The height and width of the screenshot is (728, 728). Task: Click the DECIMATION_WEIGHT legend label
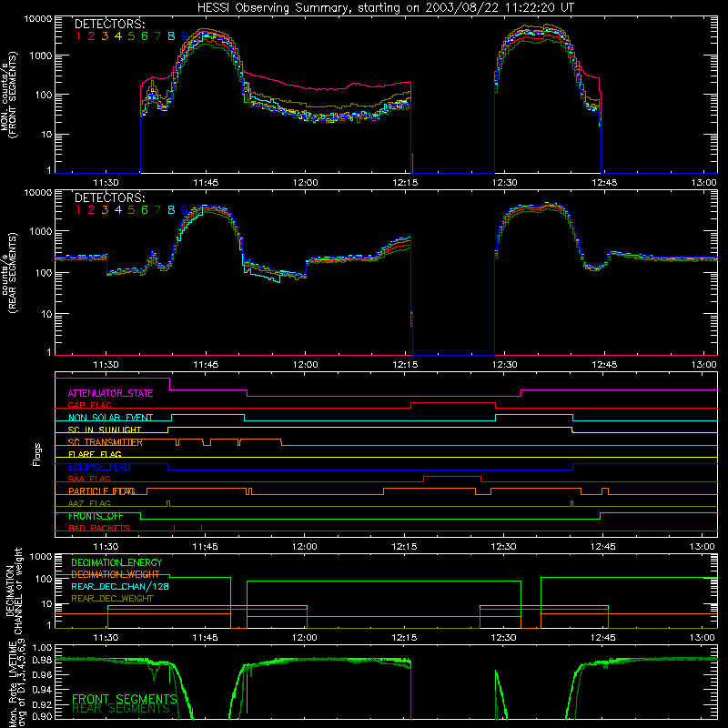[x=116, y=575]
